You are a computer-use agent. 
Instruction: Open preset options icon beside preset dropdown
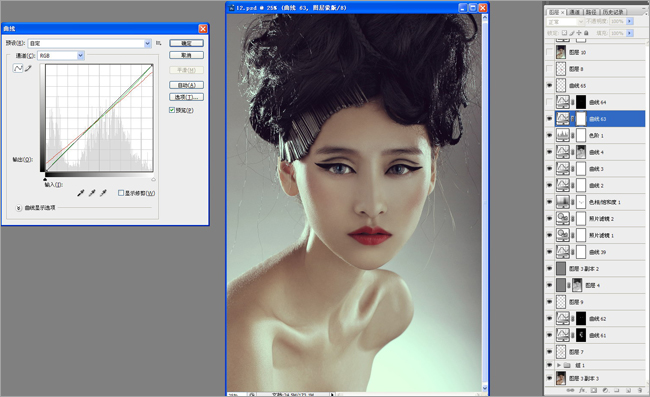(x=158, y=43)
